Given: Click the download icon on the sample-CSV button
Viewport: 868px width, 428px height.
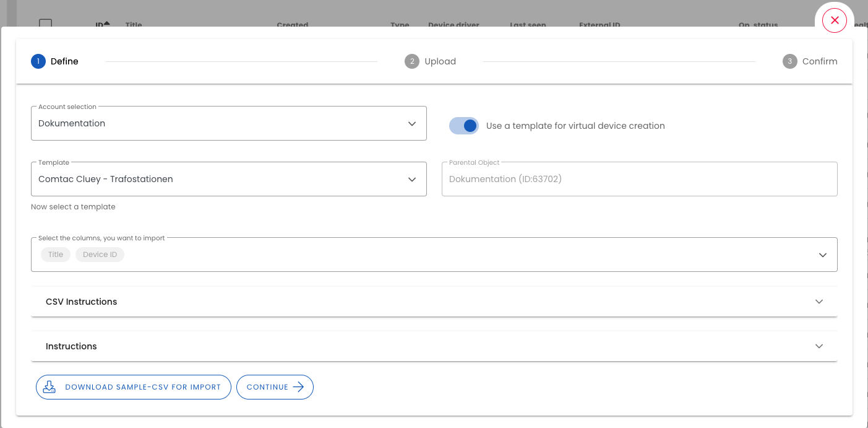Looking at the screenshot, I should 49,386.
